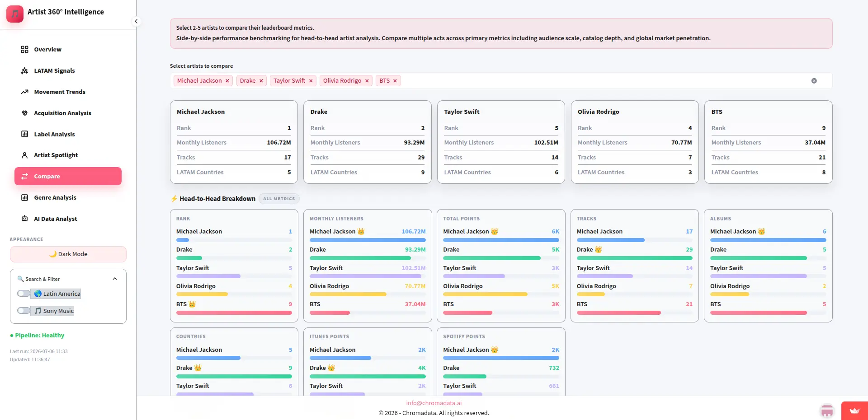Toggle the Latin America filter switch
Image resolution: width=868 pixels, height=420 pixels.
tap(24, 294)
